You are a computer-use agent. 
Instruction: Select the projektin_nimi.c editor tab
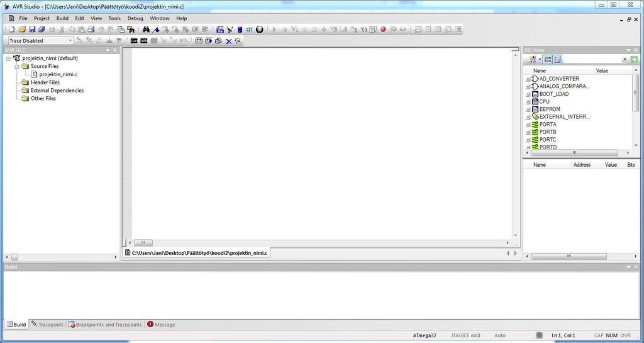[x=196, y=252]
